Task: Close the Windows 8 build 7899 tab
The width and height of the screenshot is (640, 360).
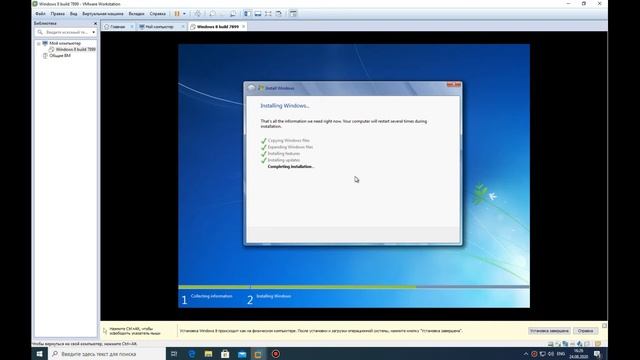Action: 244,27
